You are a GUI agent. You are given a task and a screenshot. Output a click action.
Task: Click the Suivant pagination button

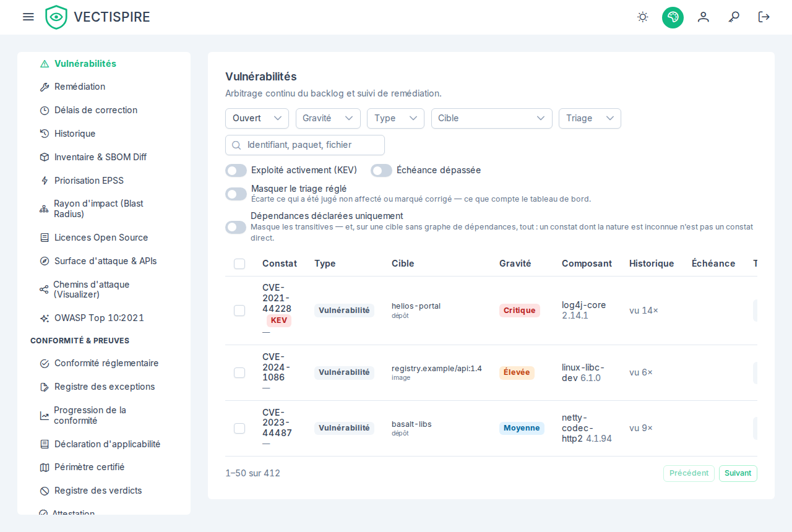[738, 473]
